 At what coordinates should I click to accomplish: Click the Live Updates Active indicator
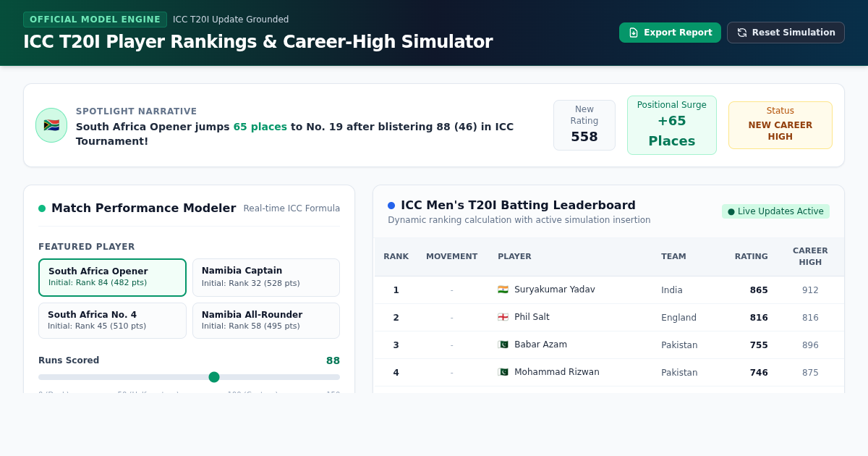775,211
